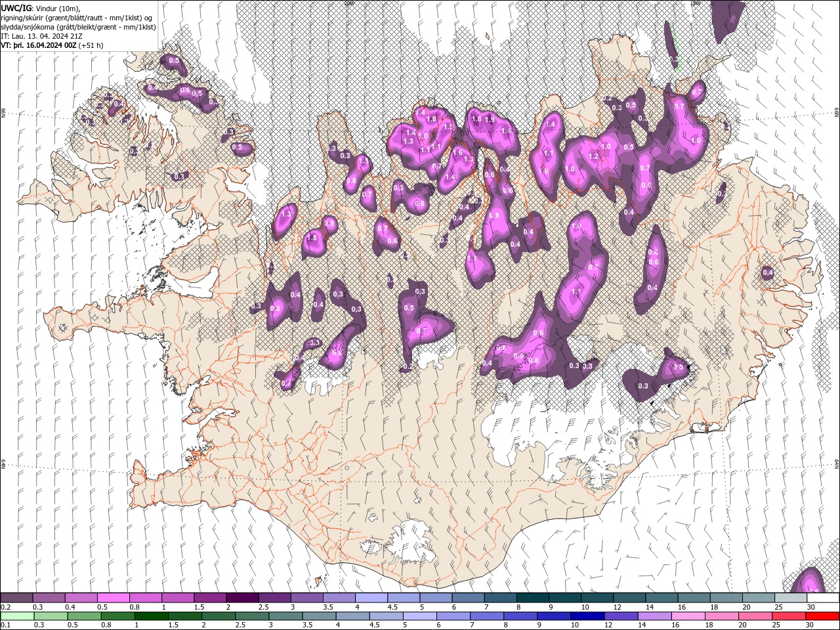Click the '64N' latitude label at right edge
This screenshot has width=840, height=630.
837,463
